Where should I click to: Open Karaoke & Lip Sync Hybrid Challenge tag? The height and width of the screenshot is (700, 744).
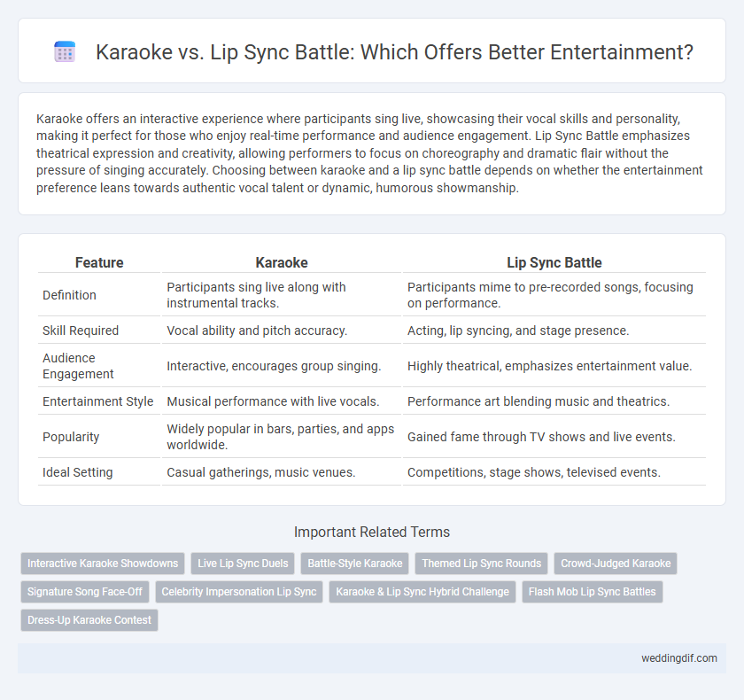pyautogui.click(x=422, y=592)
